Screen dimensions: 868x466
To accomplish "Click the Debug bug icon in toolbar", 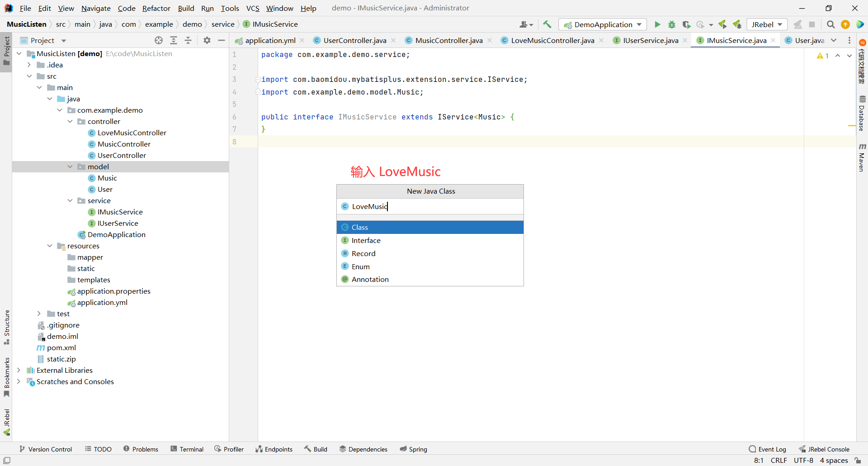I will click(x=672, y=24).
